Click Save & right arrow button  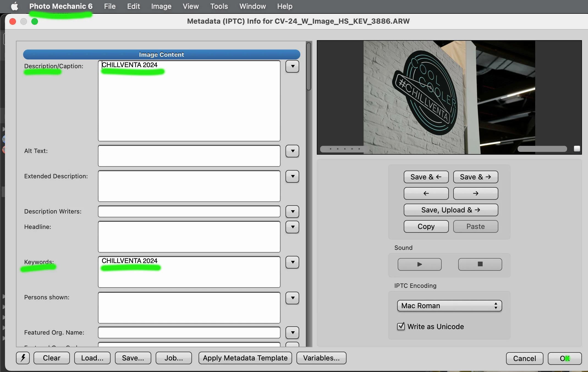click(x=476, y=177)
